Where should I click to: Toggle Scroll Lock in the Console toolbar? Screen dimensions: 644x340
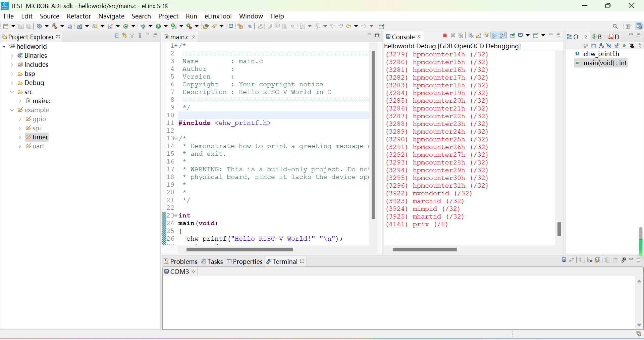[x=479, y=36]
